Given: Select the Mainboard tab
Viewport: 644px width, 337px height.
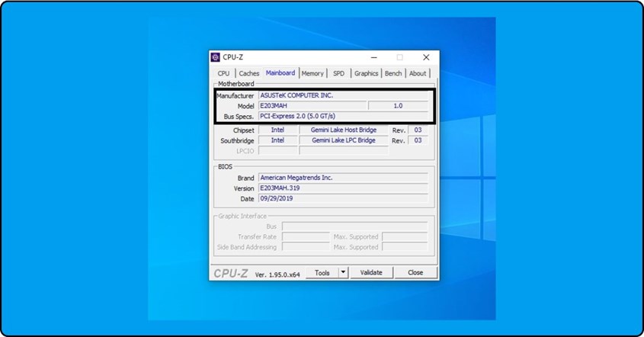Looking at the screenshot, I should pos(280,72).
